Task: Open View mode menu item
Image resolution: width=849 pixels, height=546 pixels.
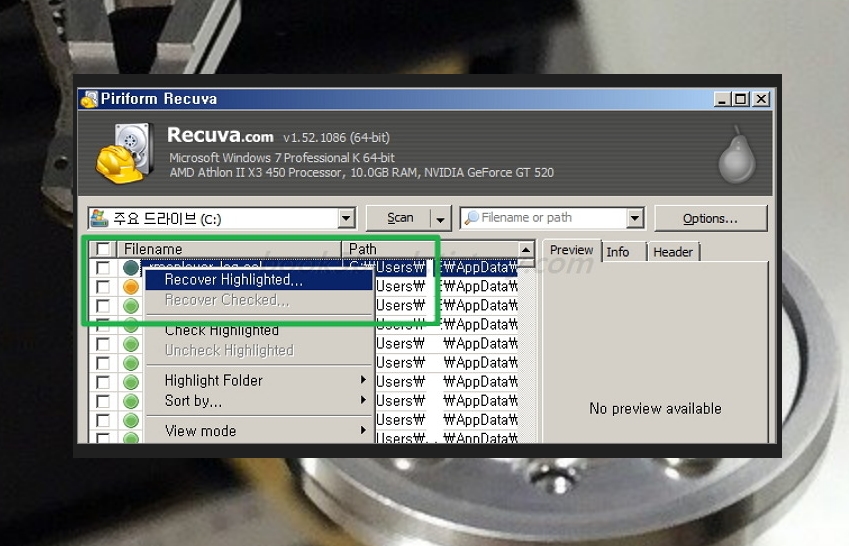Action: tap(259, 431)
